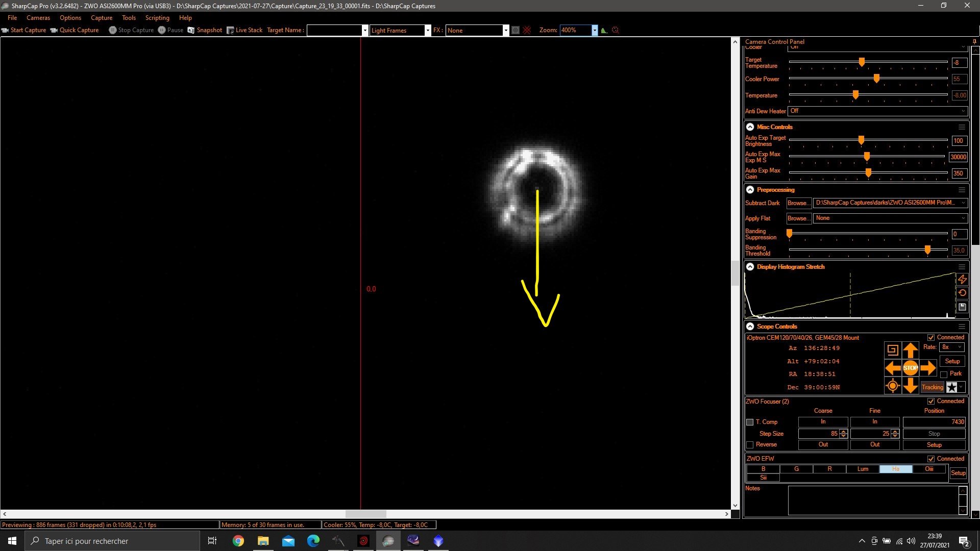Screen dimensions: 980x551
Task: Open the File menu
Action: [12, 18]
